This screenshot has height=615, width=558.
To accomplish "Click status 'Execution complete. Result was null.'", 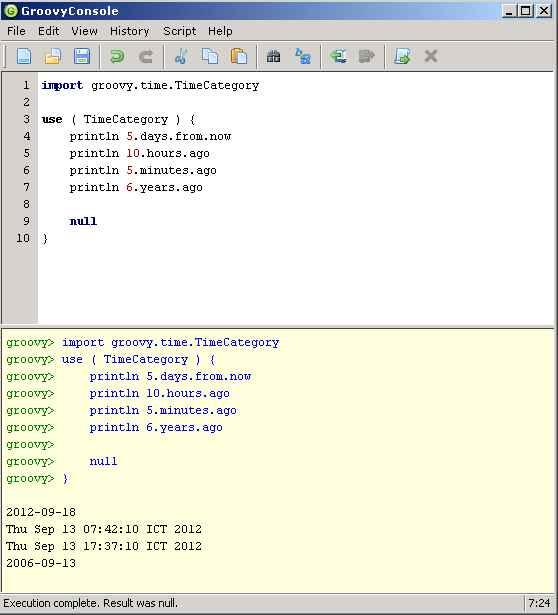I will 91,603.
